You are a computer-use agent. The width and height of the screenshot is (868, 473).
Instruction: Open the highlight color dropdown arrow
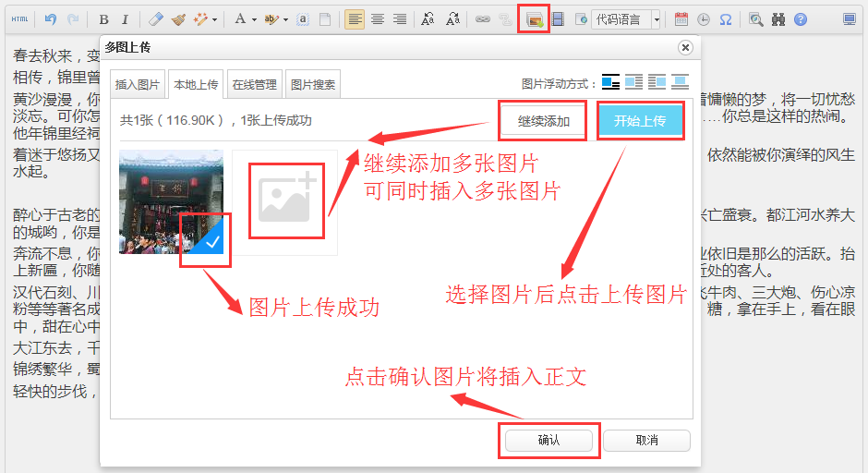point(285,20)
